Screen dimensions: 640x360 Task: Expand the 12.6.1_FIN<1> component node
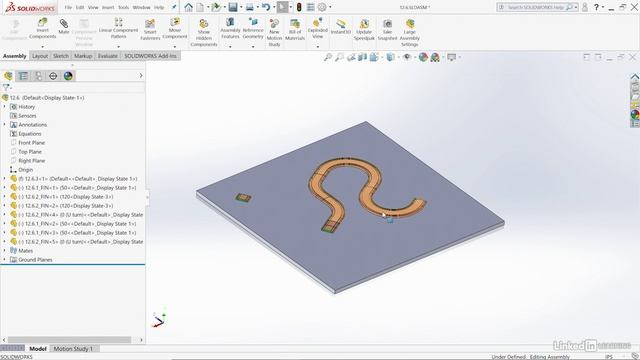pyautogui.click(x=4, y=188)
